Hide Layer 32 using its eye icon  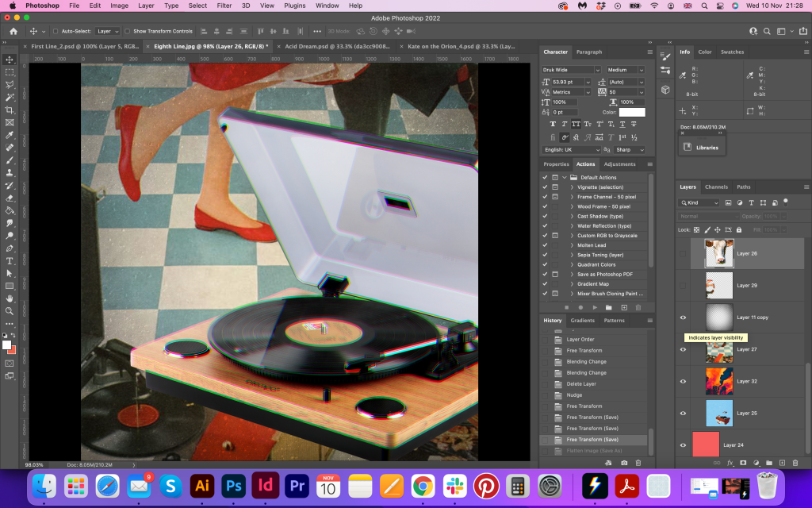pyautogui.click(x=683, y=381)
